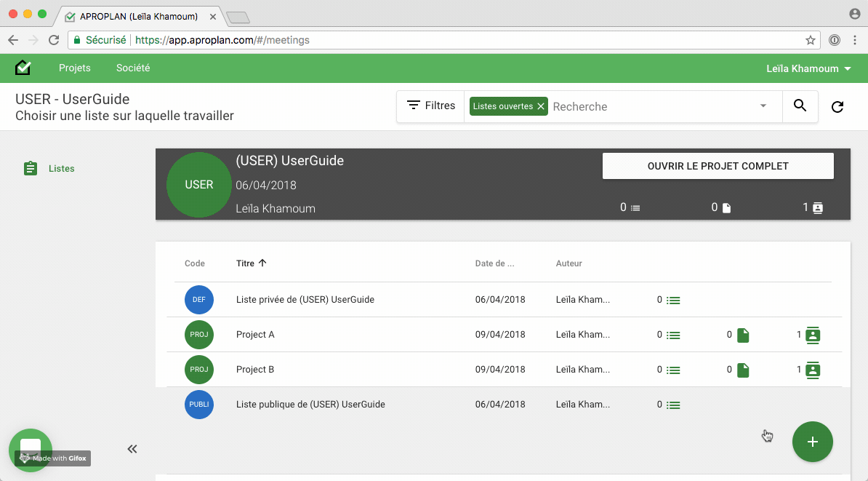The height and width of the screenshot is (481, 868).
Task: Click the Listes clipboard icon
Action: pyautogui.click(x=31, y=168)
